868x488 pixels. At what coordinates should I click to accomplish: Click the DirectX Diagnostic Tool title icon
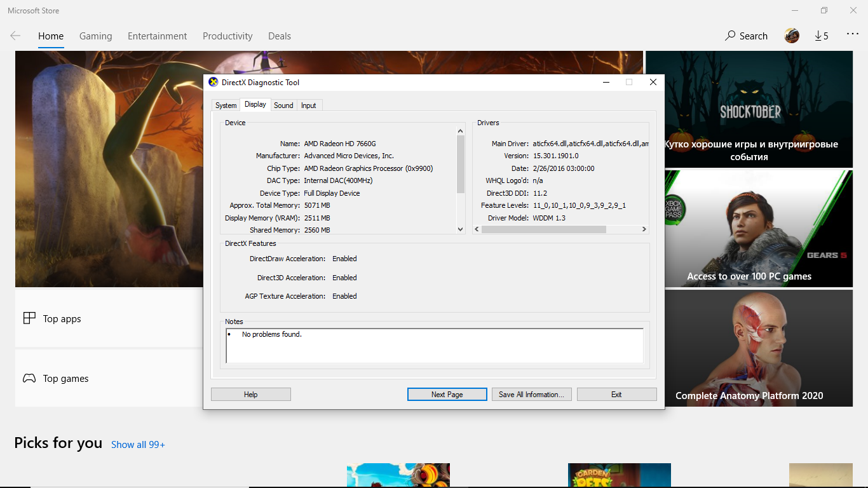point(214,82)
